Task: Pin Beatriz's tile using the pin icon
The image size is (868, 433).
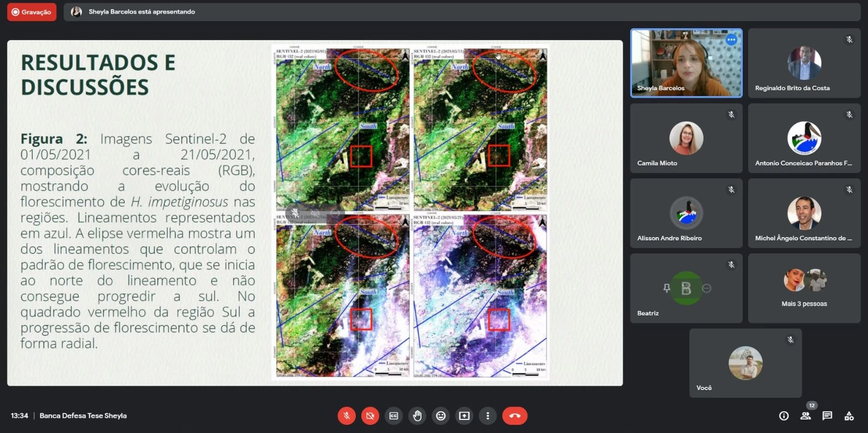Action: tap(667, 288)
